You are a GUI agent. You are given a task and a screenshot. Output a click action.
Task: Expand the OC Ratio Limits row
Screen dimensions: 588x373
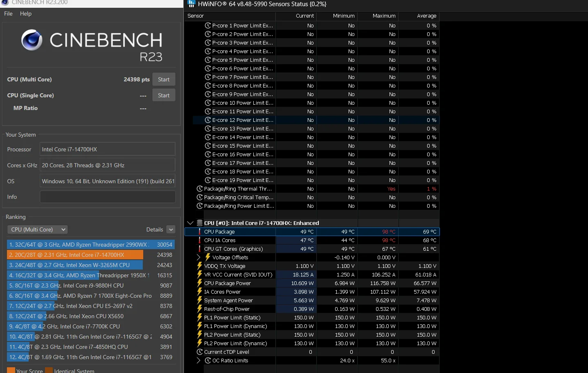click(x=198, y=360)
